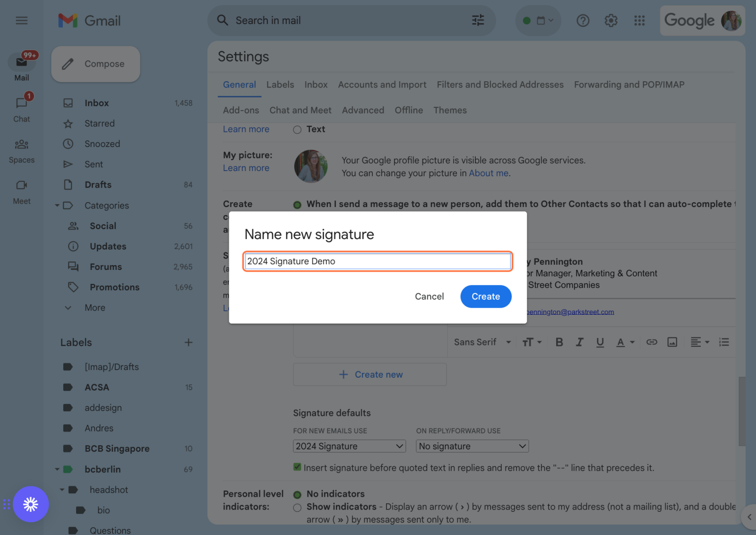The image size is (756, 535).
Task: Open the main menu hamburger icon
Action: pyautogui.click(x=22, y=20)
